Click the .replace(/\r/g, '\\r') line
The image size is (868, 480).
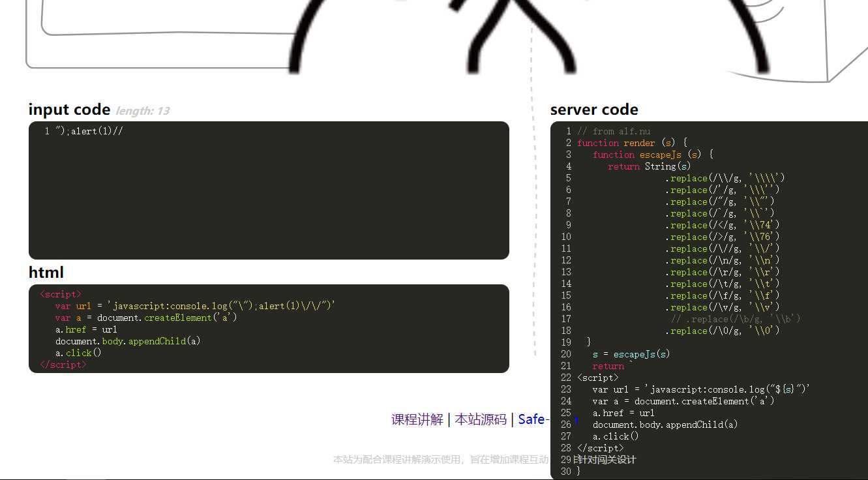pos(723,272)
